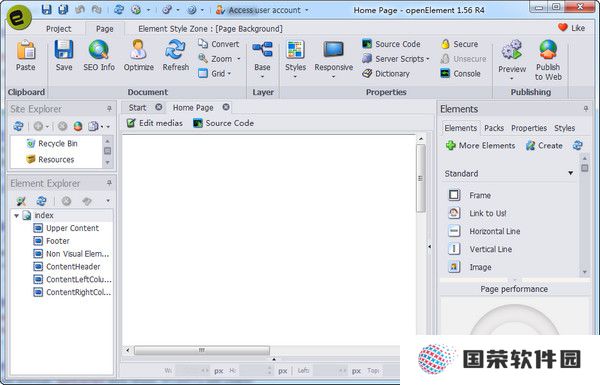Open Access user account menu
Image resolution: width=600 pixels, height=385 pixels.
coord(262,10)
